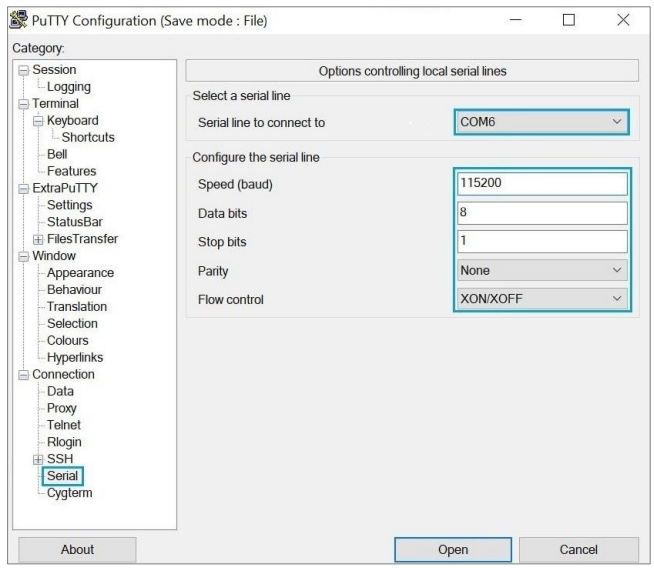654x568 pixels.
Task: Select Rlogin under Connection
Action: [x=64, y=442]
